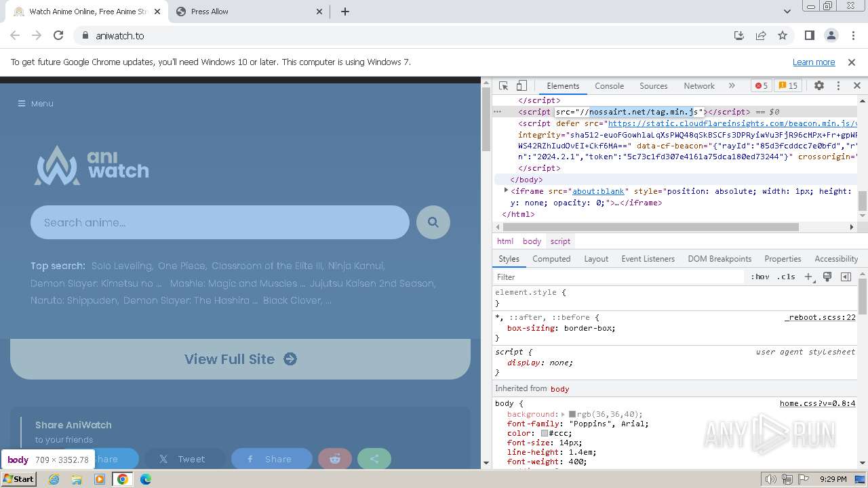Click the yellow issues count badge
This screenshot has height=488, width=868.
pos(788,86)
